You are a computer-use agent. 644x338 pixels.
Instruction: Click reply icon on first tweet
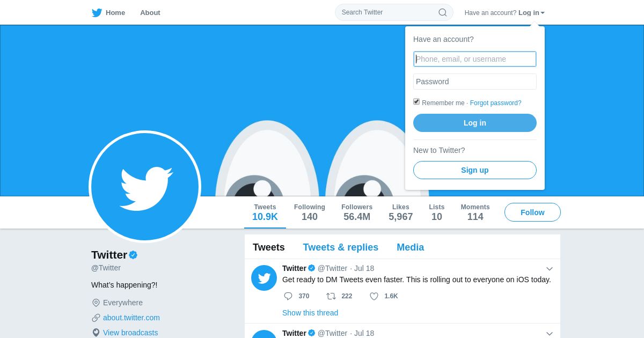[288, 296]
